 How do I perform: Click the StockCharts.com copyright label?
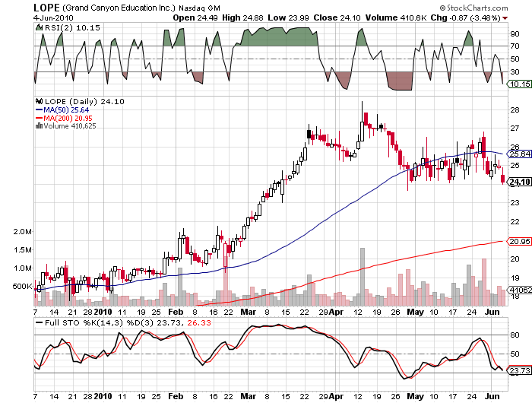(x=473, y=8)
